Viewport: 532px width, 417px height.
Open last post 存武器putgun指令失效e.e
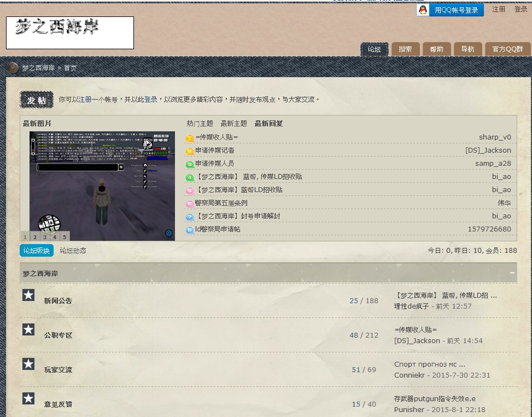(x=435, y=399)
